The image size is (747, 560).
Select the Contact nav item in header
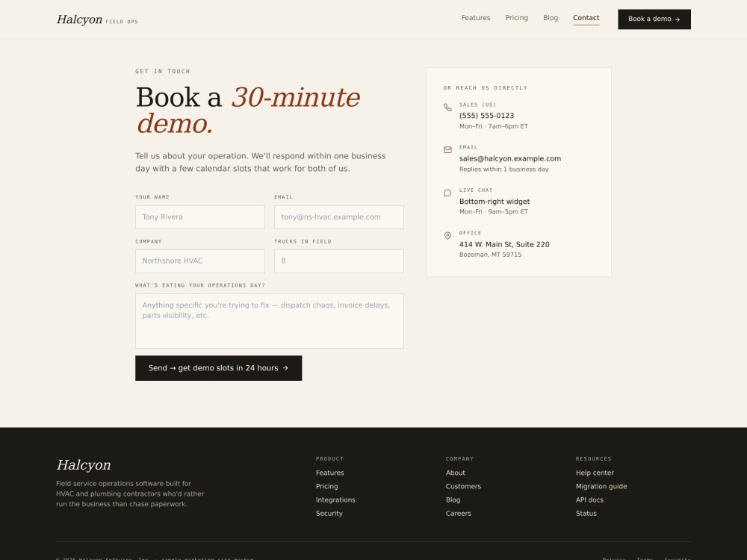tap(586, 18)
